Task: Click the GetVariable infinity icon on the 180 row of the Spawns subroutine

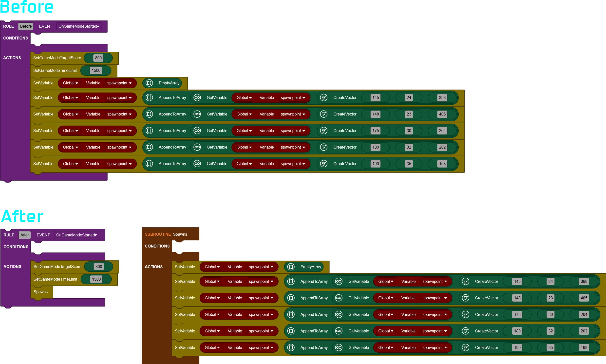Action: pos(339,331)
